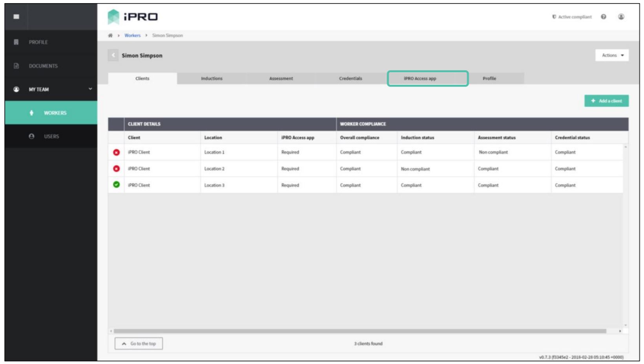Switch to the Assessment tab

coord(281,78)
